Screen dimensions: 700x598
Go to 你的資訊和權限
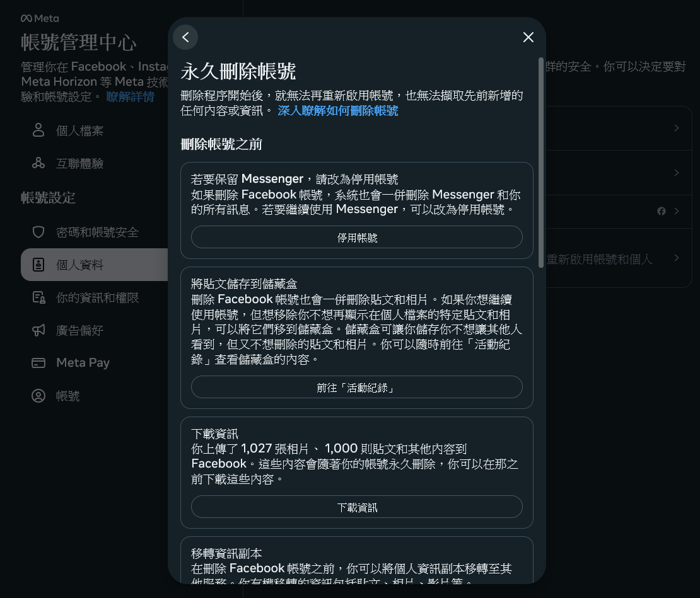[x=94, y=297]
